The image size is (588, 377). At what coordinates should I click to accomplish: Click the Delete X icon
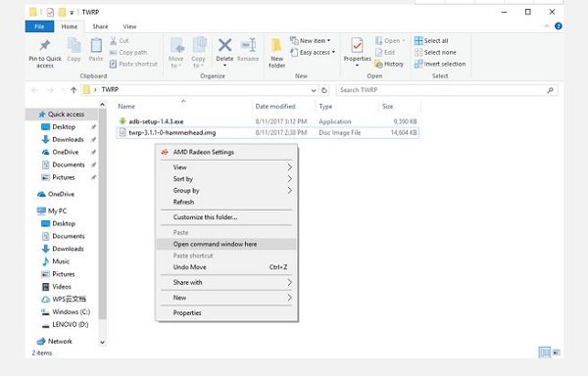(224, 45)
